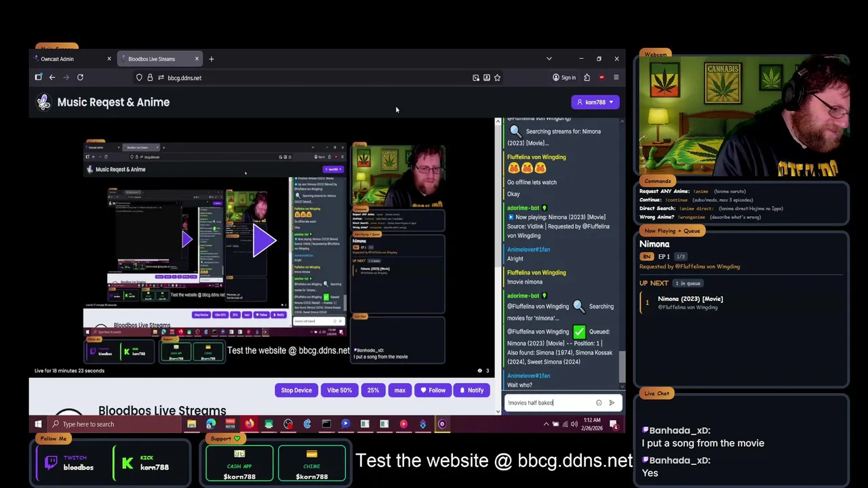Bookmark this page with the star icon
The height and width of the screenshot is (488, 868).
click(497, 77)
